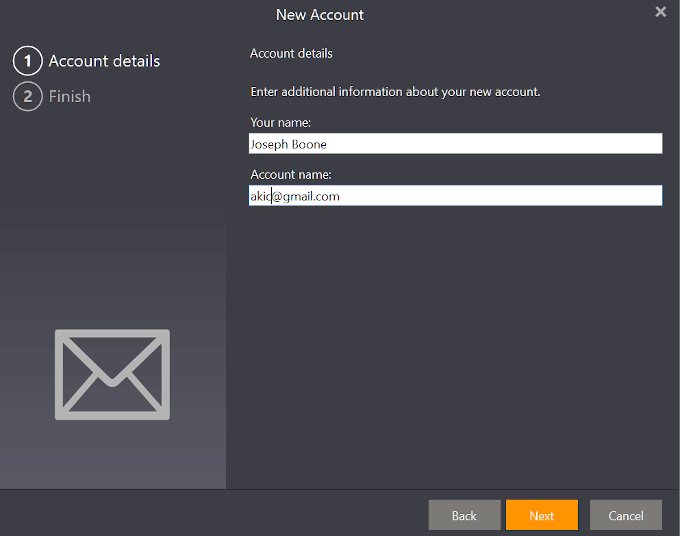Image resolution: width=680 pixels, height=536 pixels.
Task: Cancel the new account setup
Action: [x=626, y=515]
